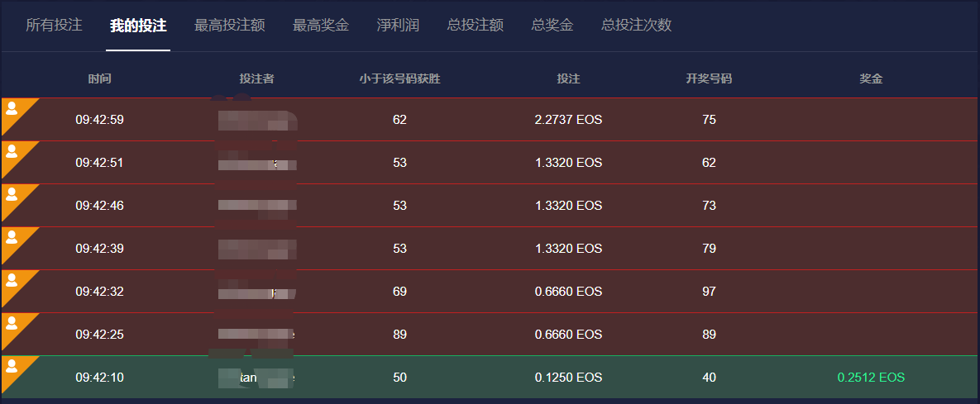Click the user icon on the 09:42:39 row

[12, 237]
